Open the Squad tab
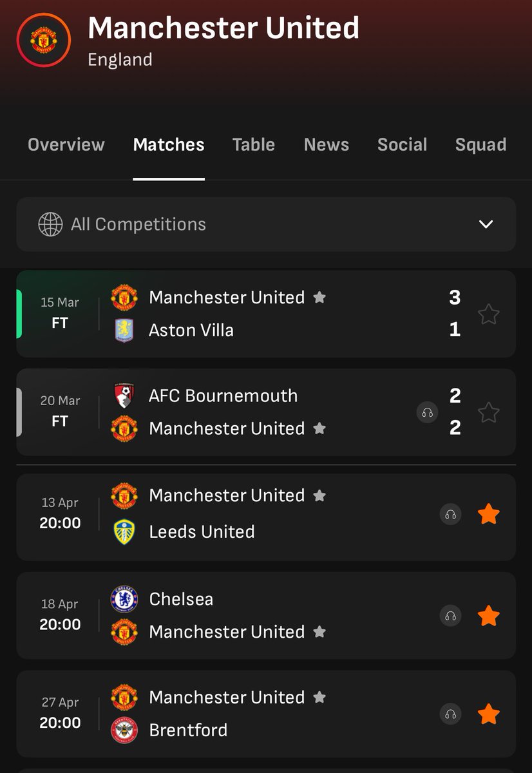This screenshot has width=532, height=773. click(x=480, y=144)
